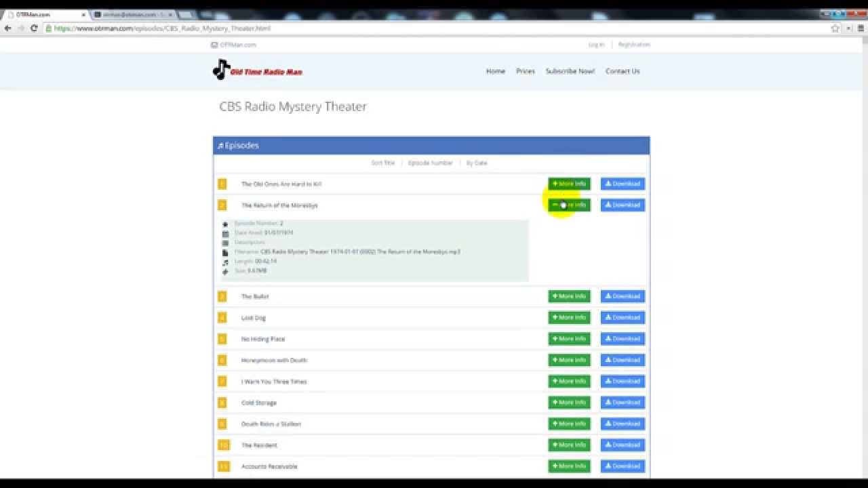Download Cold Storage episode

tap(623, 402)
